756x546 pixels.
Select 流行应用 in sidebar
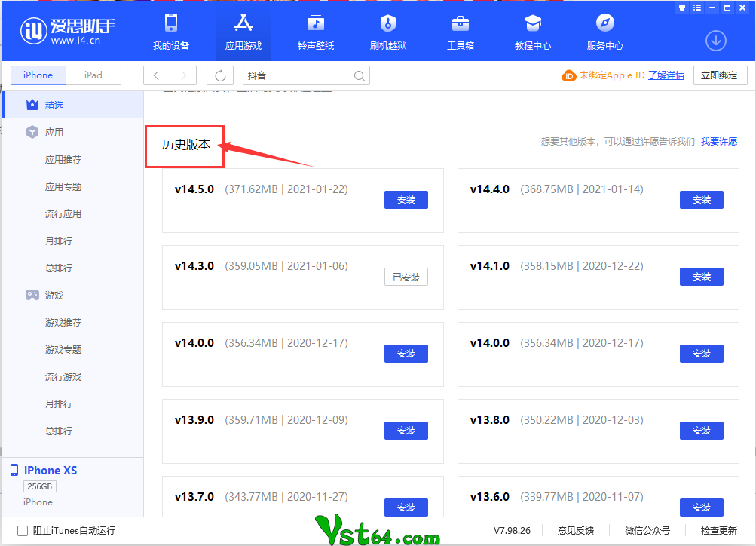[x=63, y=213]
